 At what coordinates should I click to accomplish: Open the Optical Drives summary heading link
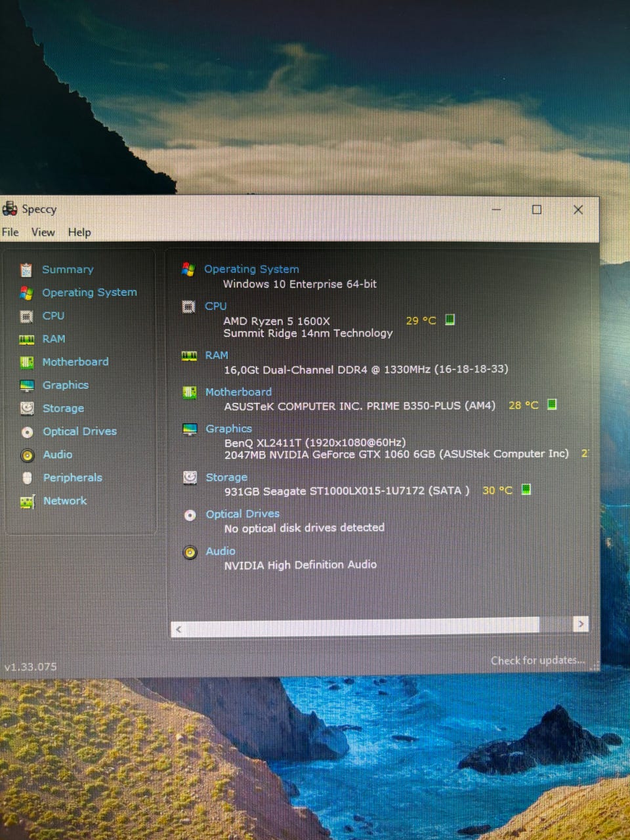[243, 514]
